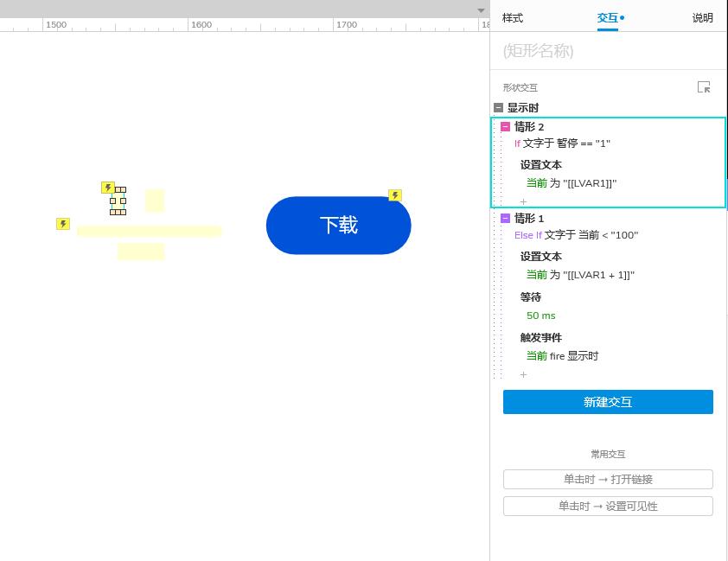Screen dimensions: 728x561
Task: Add common interaction 单击时 → 打开链接
Action: point(608,480)
